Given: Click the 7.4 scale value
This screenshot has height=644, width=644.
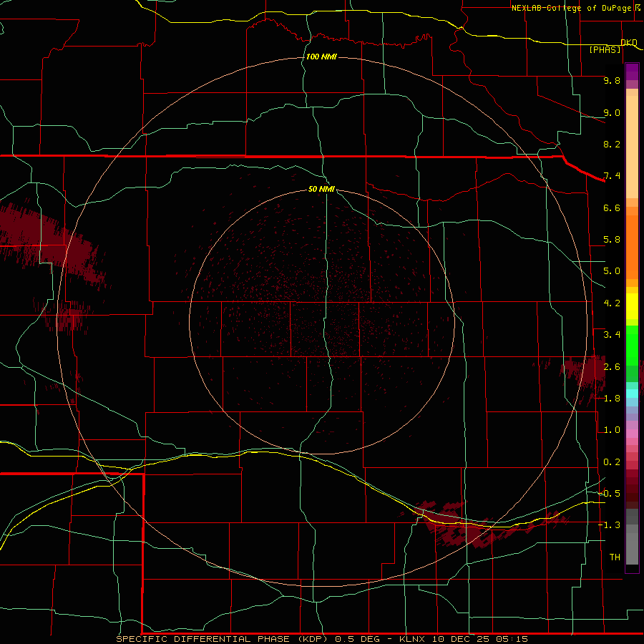Looking at the screenshot, I should 612,176.
